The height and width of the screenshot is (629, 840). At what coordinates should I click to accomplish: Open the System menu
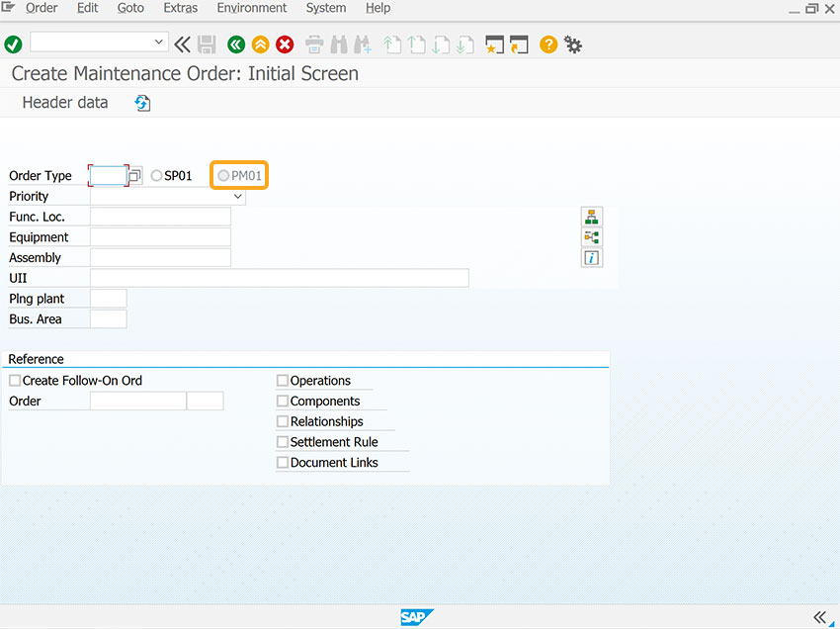pos(326,8)
